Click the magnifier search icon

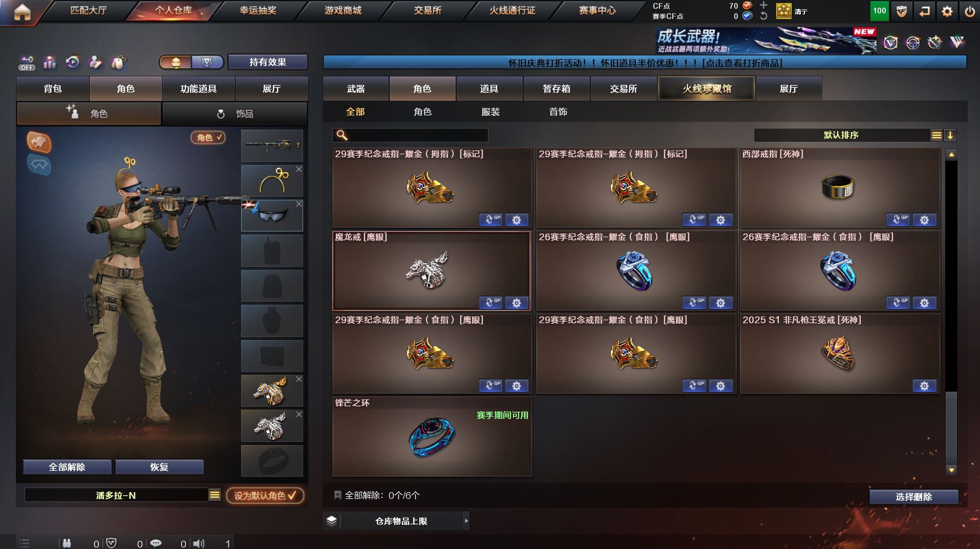coord(342,135)
